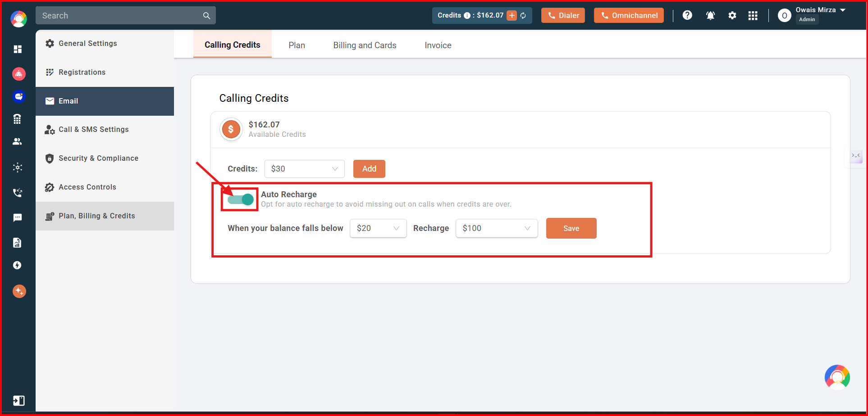The image size is (868, 416).
Task: Click the Omnichannel button
Action: point(629,15)
